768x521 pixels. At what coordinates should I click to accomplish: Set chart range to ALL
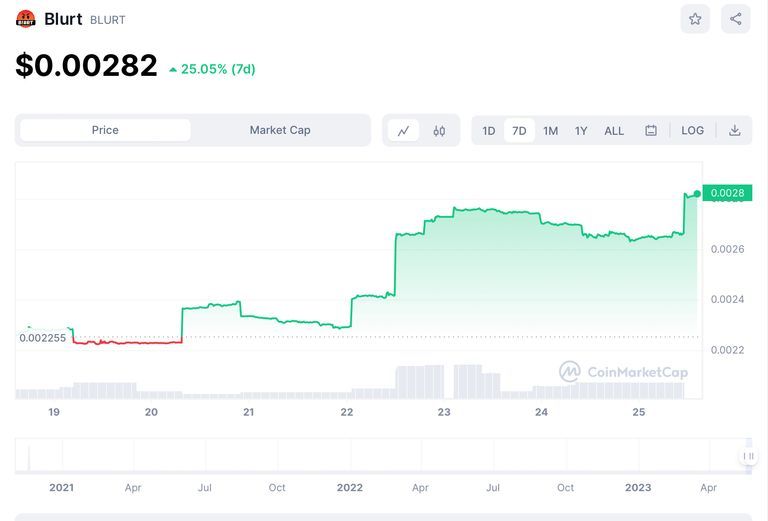(614, 131)
